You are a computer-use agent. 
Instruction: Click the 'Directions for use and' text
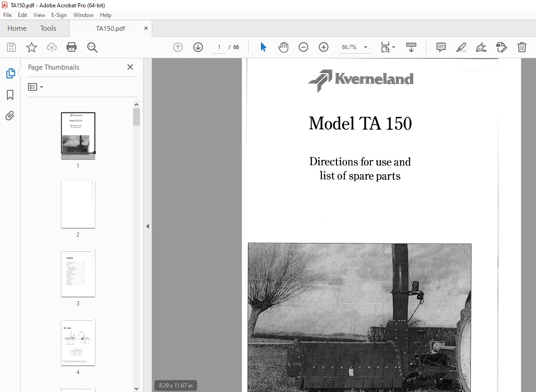click(360, 161)
